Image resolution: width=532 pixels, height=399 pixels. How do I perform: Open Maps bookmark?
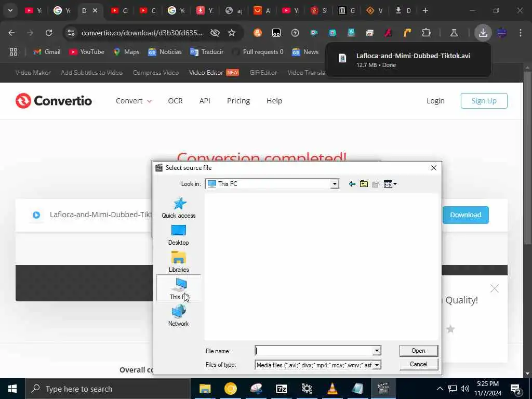(x=127, y=52)
